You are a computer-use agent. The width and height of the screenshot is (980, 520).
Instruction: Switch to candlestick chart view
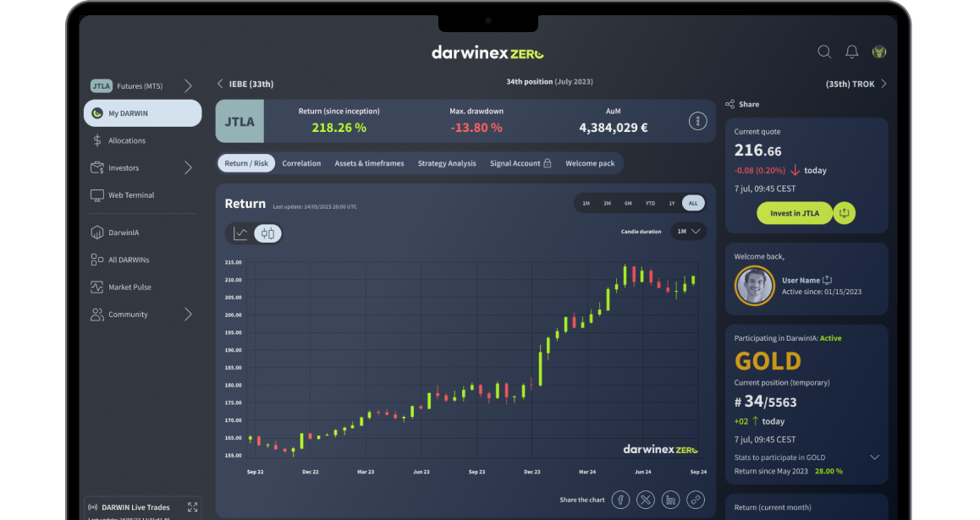pyautogui.click(x=267, y=233)
